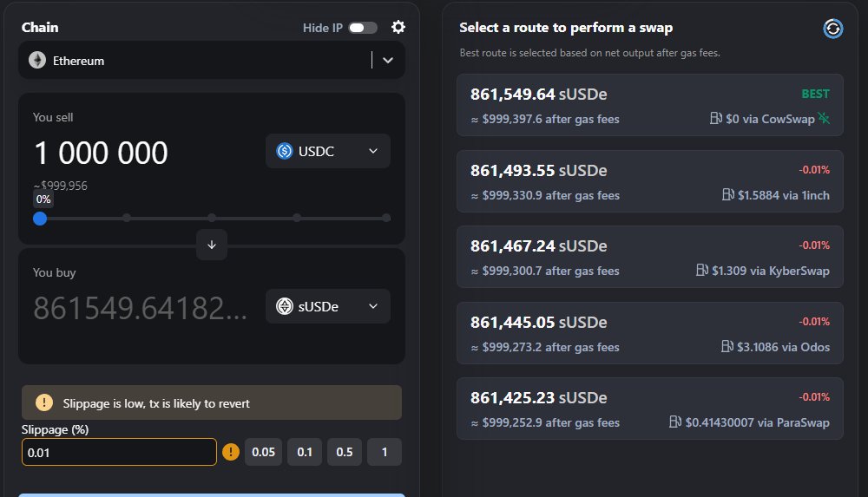Click the green gasless icon next to CowSwap
The height and width of the screenshot is (497, 868).
tap(824, 119)
